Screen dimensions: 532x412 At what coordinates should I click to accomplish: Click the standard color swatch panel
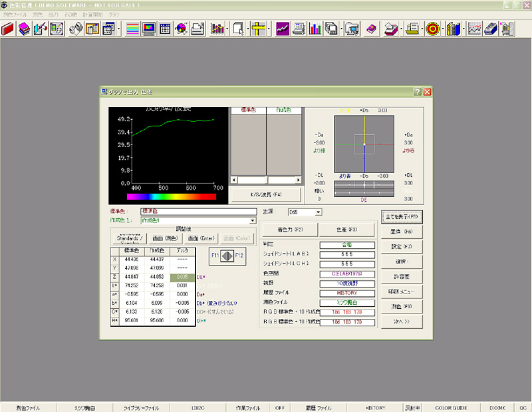tap(248, 143)
